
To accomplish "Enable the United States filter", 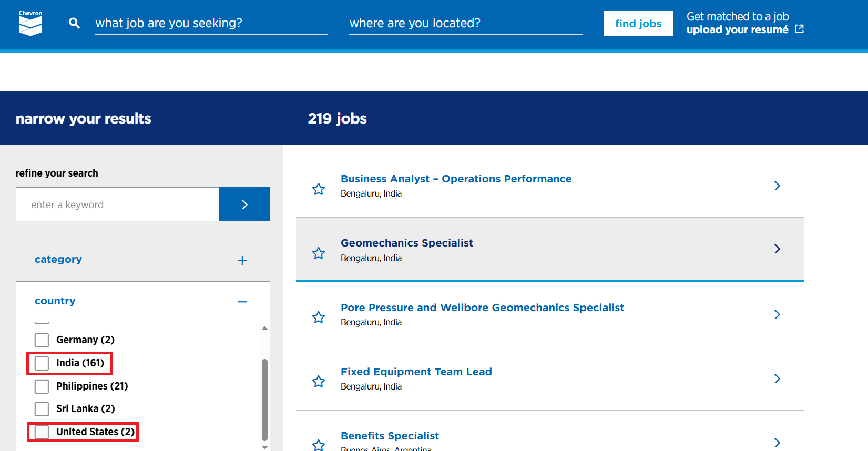I will [x=42, y=432].
